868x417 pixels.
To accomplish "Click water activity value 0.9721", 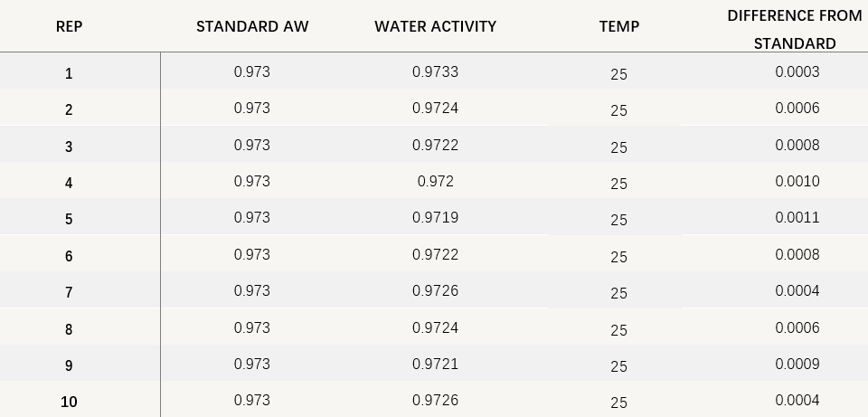I will pyautogui.click(x=435, y=364).
